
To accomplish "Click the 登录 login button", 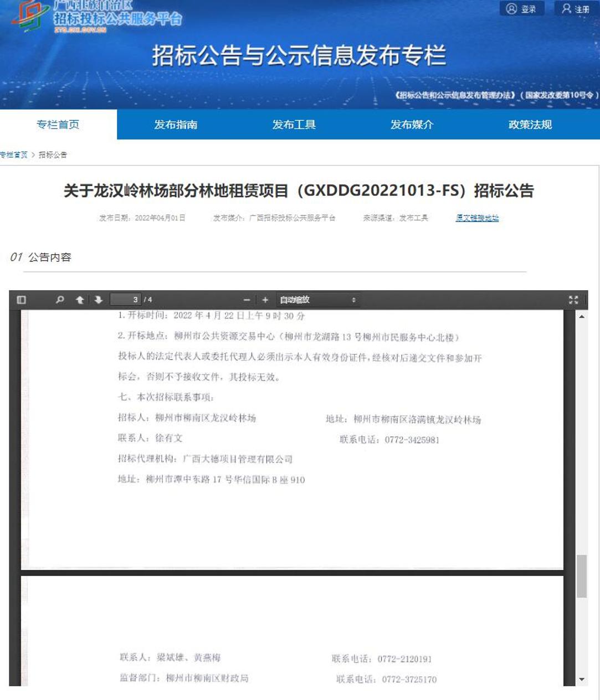I will (522, 9).
